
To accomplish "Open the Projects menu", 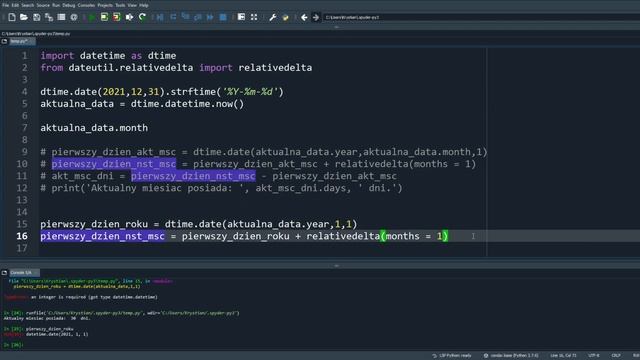I will [x=105, y=5].
